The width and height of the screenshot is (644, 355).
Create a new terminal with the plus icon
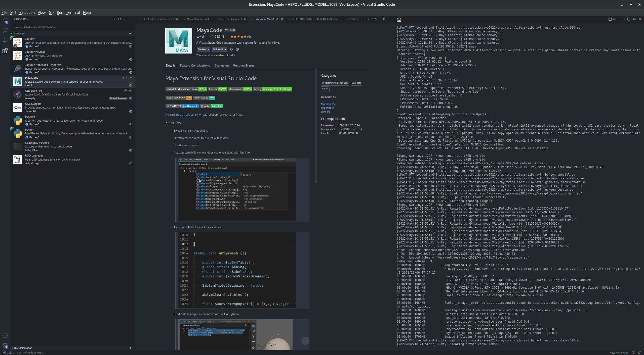(621, 19)
